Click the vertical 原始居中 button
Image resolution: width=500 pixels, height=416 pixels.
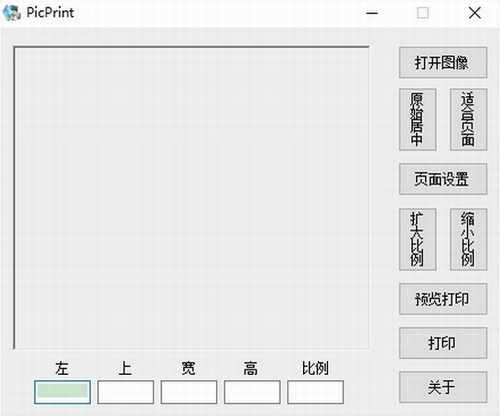[418, 119]
